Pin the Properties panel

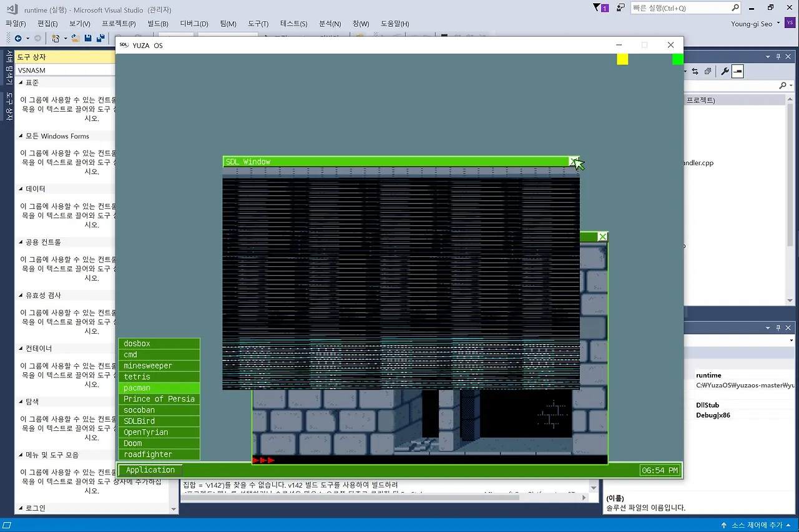click(778, 328)
